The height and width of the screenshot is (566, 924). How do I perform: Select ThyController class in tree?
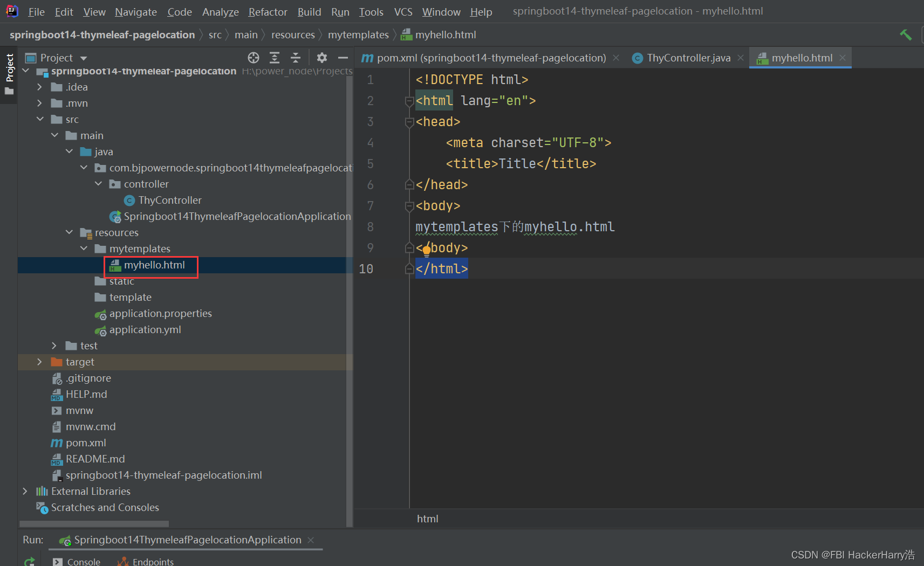[170, 200]
